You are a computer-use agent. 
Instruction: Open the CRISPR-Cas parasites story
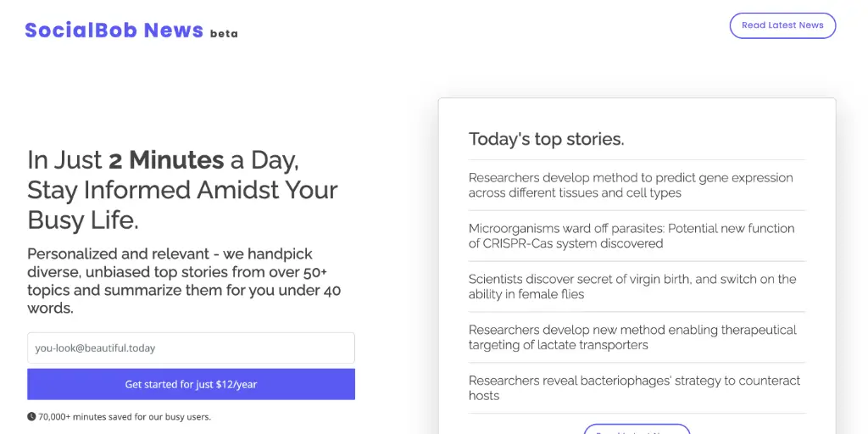pyautogui.click(x=631, y=236)
